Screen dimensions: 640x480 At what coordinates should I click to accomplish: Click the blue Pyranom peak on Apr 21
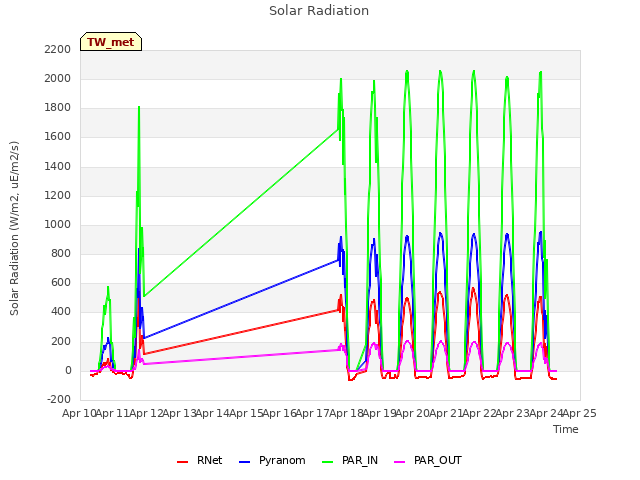tap(440, 233)
